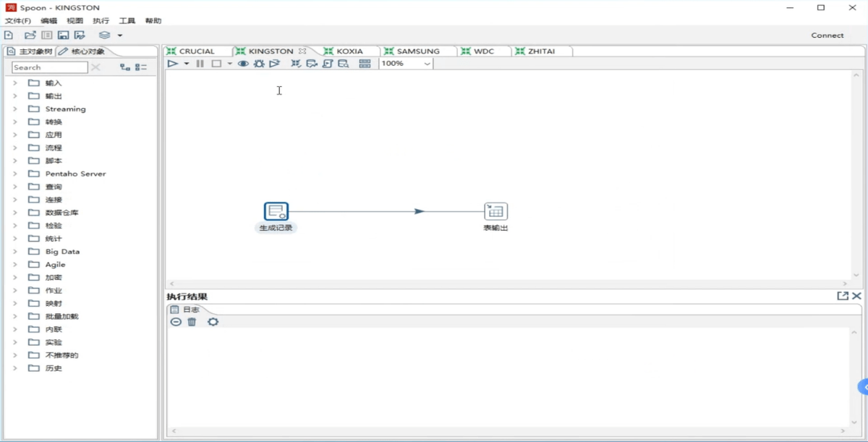868x442 pixels.
Task: Pop out the execution results panel
Action: click(843, 296)
